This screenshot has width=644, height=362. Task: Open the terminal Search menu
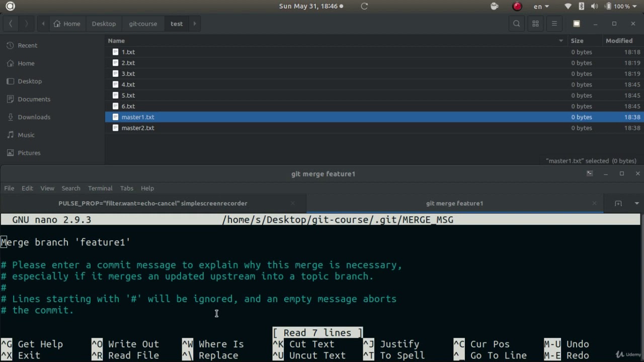click(71, 188)
